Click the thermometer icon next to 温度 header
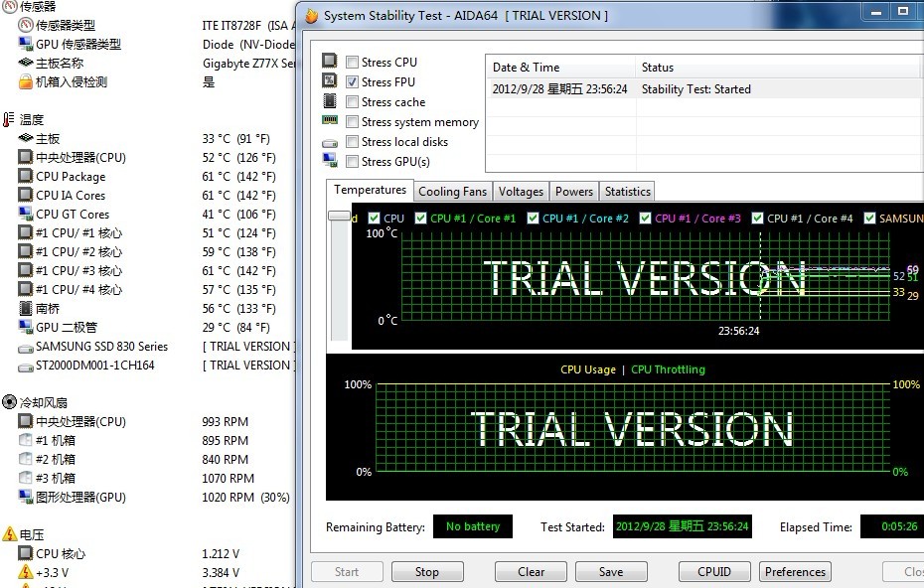924x588 pixels. 9,119
